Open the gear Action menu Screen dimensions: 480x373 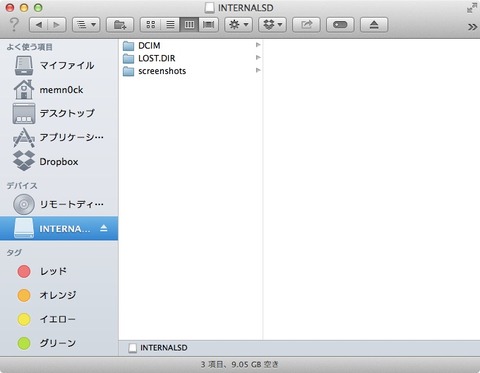point(238,25)
